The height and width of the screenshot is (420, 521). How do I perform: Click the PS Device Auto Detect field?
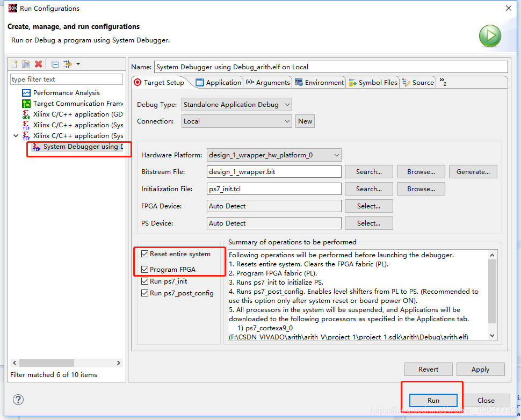click(274, 223)
